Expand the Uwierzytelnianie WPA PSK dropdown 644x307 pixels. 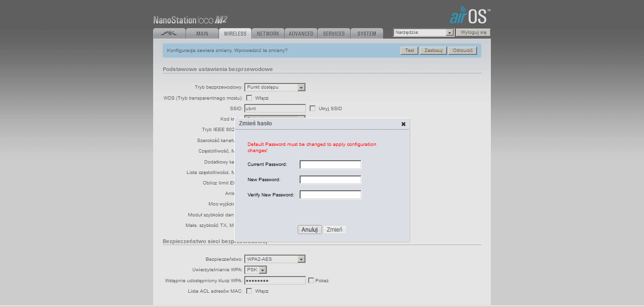point(256,270)
